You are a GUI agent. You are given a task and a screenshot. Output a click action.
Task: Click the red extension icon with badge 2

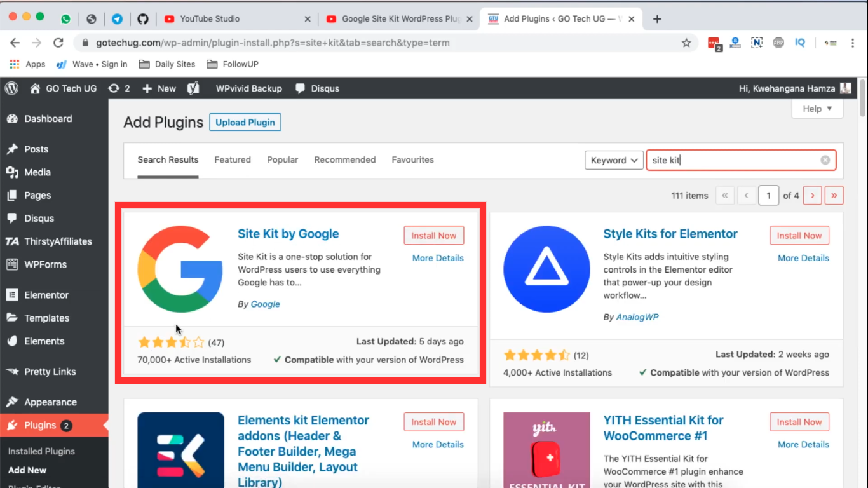point(714,43)
